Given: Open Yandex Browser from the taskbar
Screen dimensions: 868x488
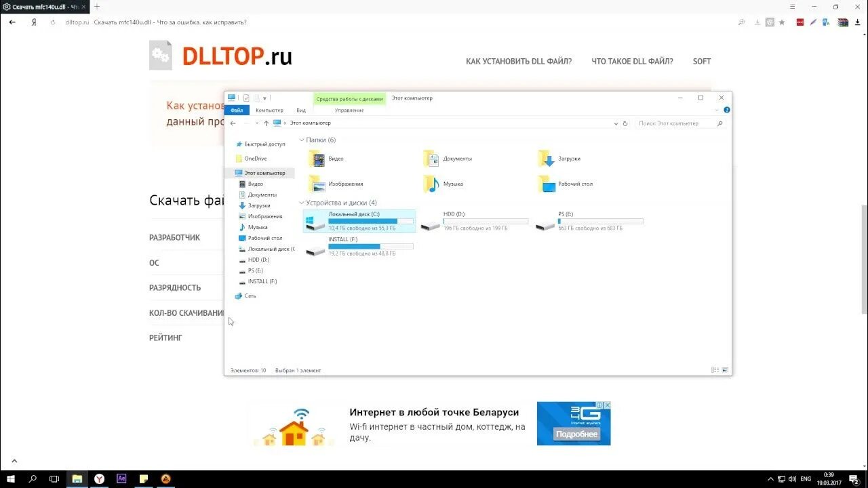Looking at the screenshot, I should pyautogui.click(x=99, y=479).
